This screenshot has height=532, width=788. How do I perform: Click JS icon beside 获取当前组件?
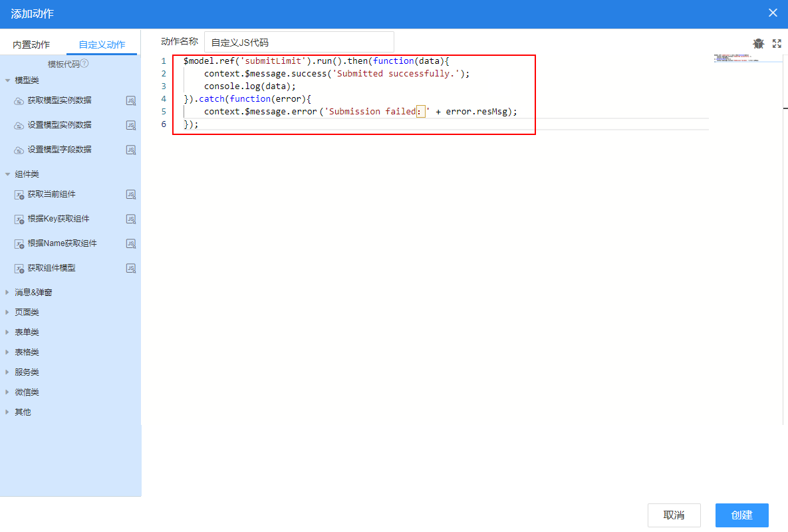pyautogui.click(x=131, y=195)
